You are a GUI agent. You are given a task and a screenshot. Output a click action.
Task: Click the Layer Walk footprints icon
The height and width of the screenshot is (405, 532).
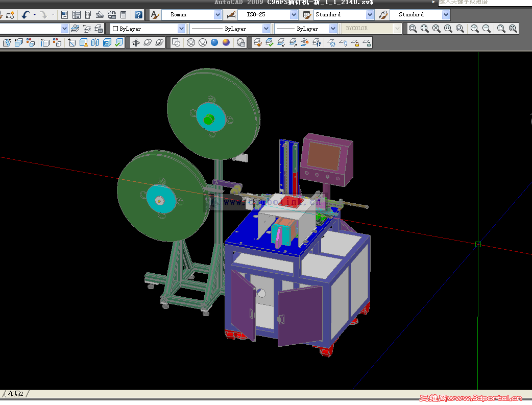[316, 42]
